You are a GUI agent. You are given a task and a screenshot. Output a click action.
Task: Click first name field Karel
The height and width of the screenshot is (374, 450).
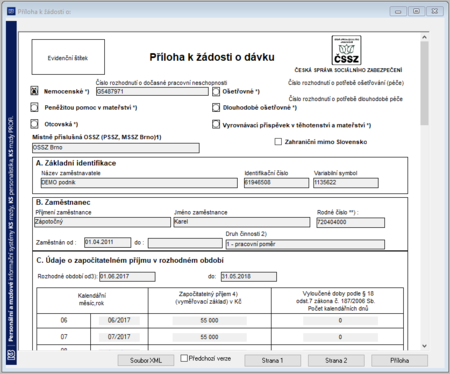click(242, 222)
